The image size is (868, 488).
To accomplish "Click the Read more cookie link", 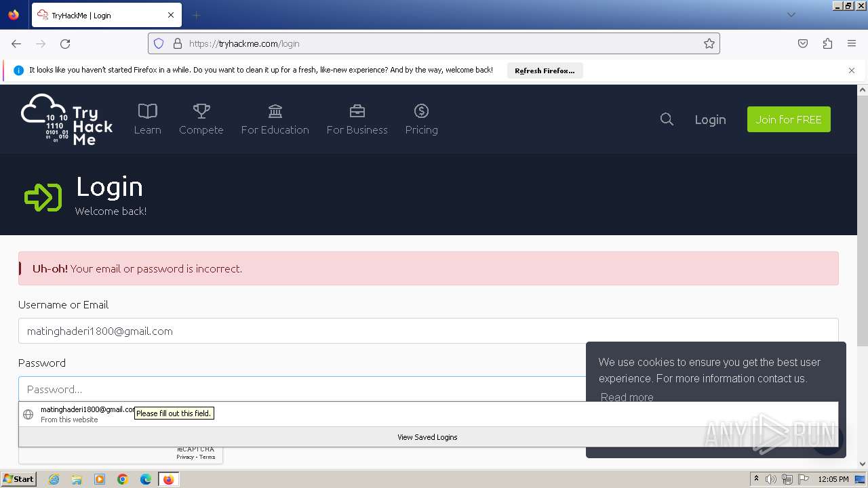I will coord(627,397).
